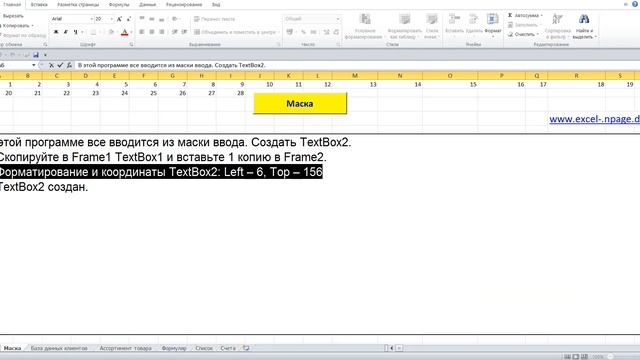Toggle Перенос текста (wrap text)
The width and height of the screenshot is (640, 360).
tap(215, 19)
